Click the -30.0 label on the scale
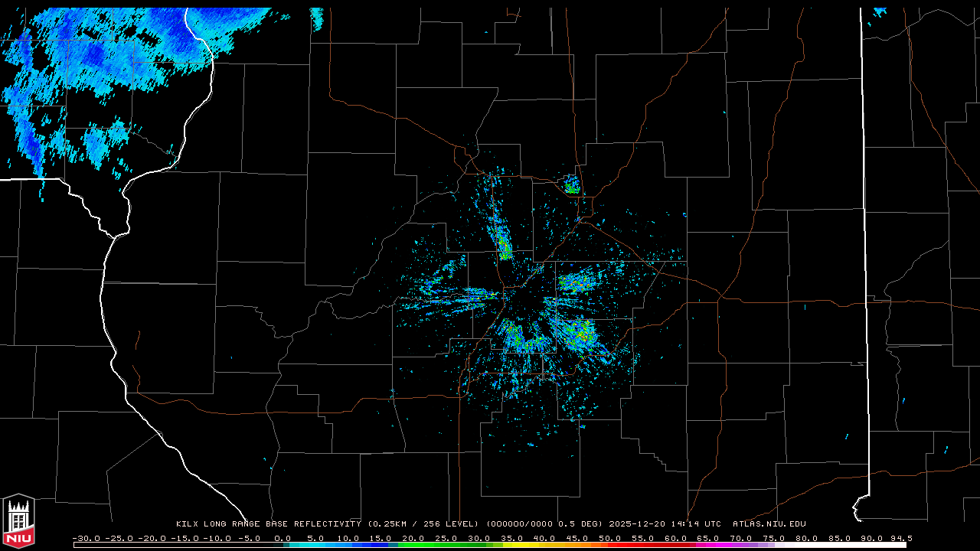 (85, 538)
